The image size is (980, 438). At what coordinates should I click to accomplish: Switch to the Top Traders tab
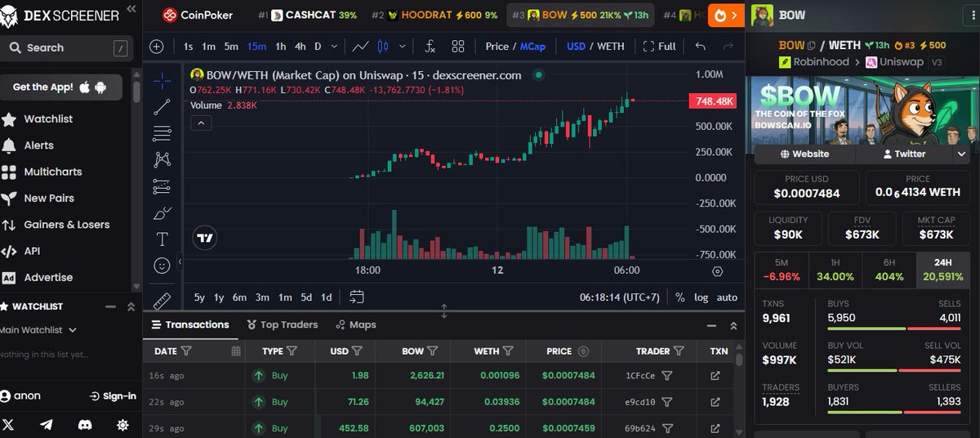[283, 324]
